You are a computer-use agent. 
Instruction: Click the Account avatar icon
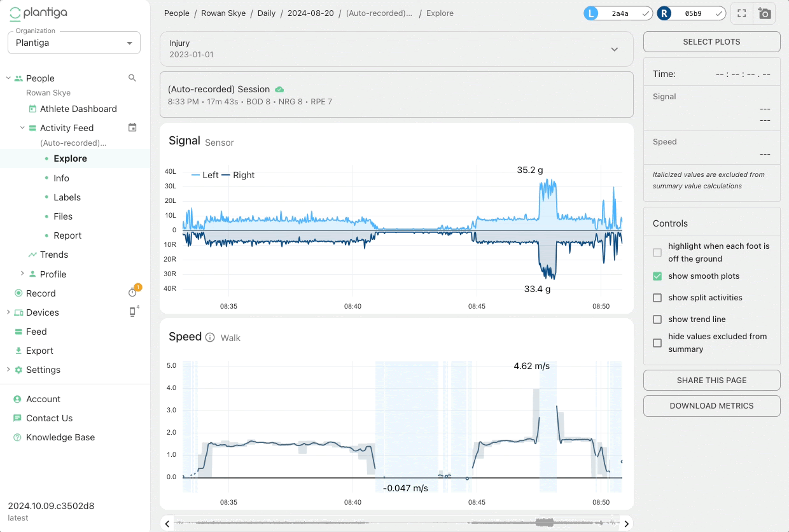[17, 399]
